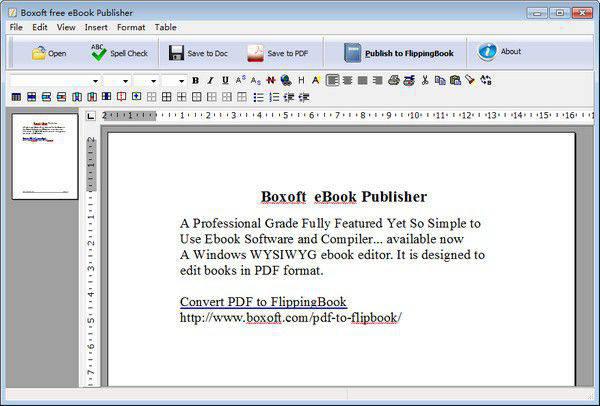Open the fourth formatting dropdown
Image resolution: width=600 pixels, height=406 pixels.
(181, 81)
